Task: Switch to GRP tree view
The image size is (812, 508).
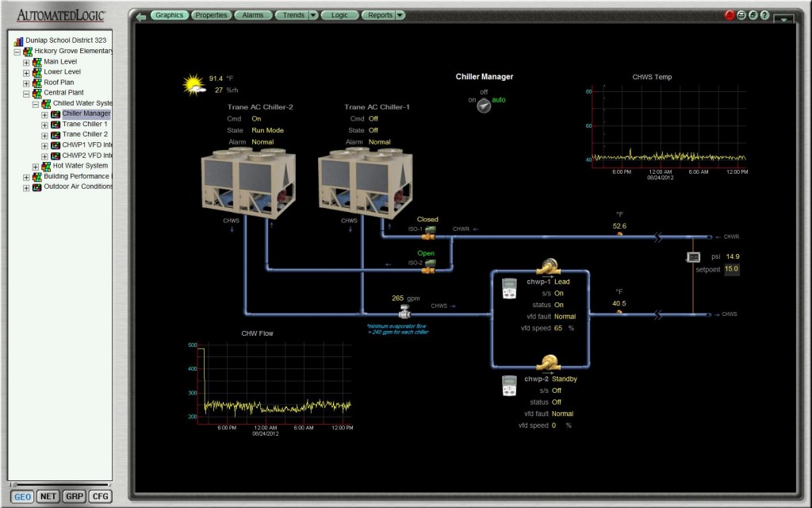Action: (75, 496)
